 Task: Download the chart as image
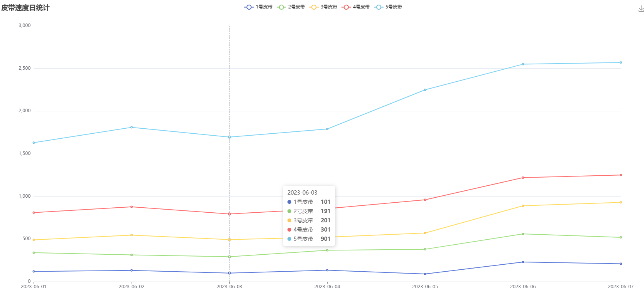(x=641, y=9)
